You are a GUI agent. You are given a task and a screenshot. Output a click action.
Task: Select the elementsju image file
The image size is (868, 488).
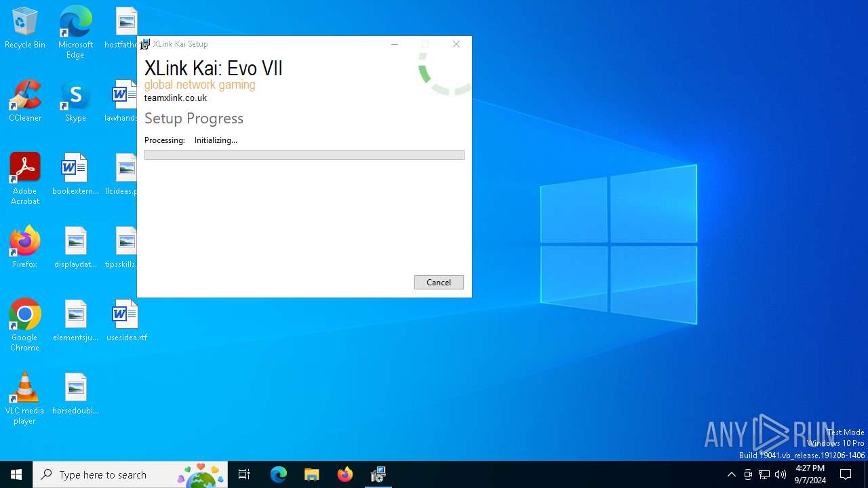[x=75, y=321]
